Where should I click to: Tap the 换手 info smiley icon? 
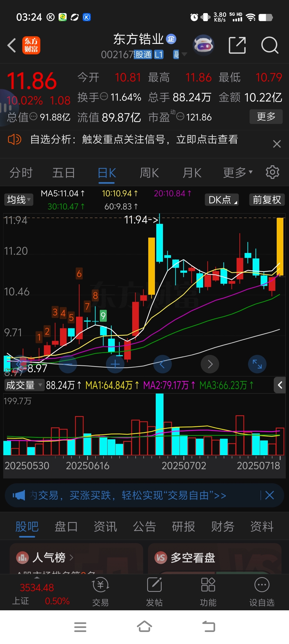click(x=104, y=96)
